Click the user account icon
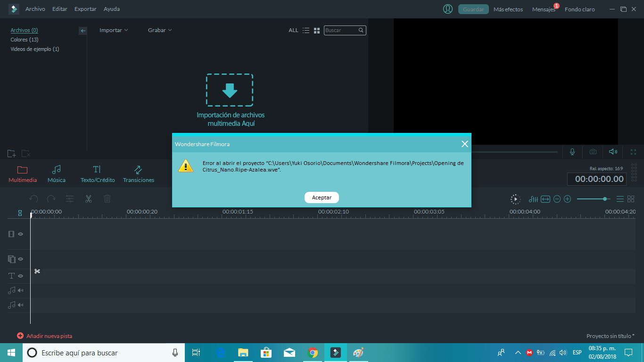The width and height of the screenshot is (644, 362). [x=448, y=9]
